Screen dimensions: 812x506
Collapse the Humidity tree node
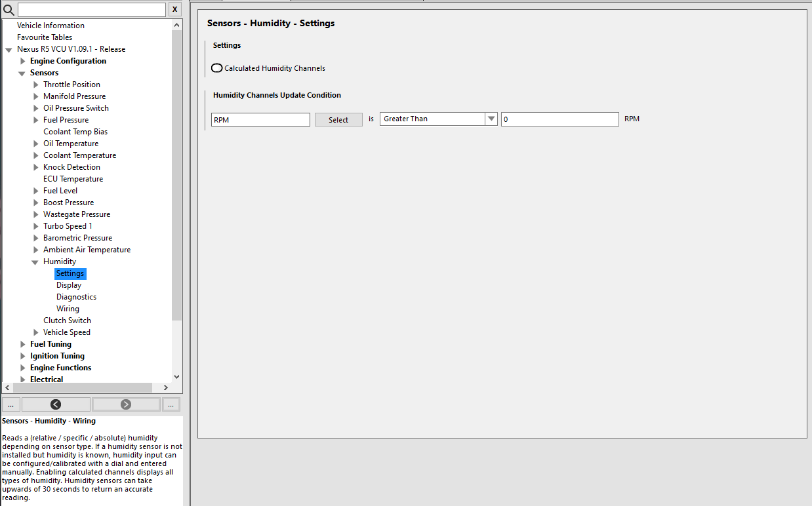tap(35, 262)
